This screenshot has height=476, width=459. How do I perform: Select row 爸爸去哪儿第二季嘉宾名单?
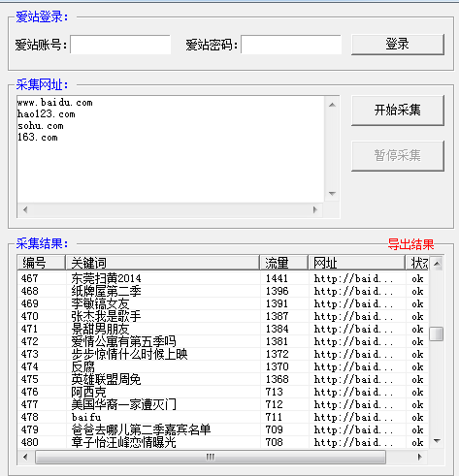pos(223,429)
